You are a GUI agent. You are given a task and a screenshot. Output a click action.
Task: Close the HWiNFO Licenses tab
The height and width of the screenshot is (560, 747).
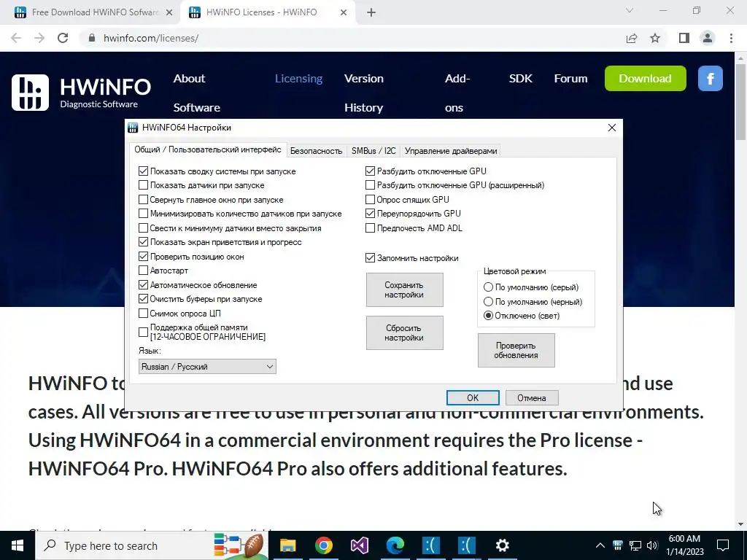pos(344,13)
